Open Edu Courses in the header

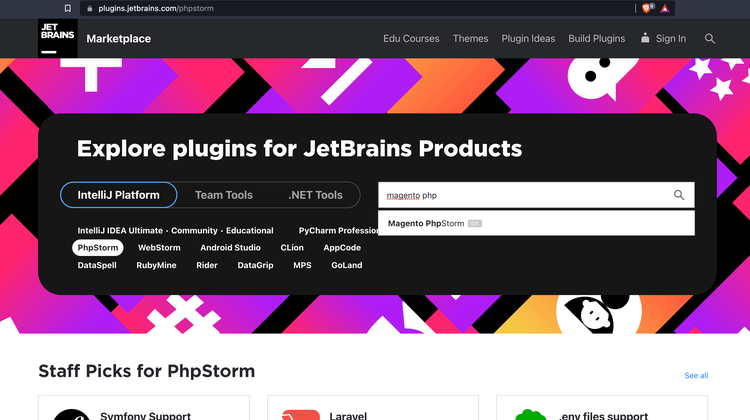(x=411, y=39)
